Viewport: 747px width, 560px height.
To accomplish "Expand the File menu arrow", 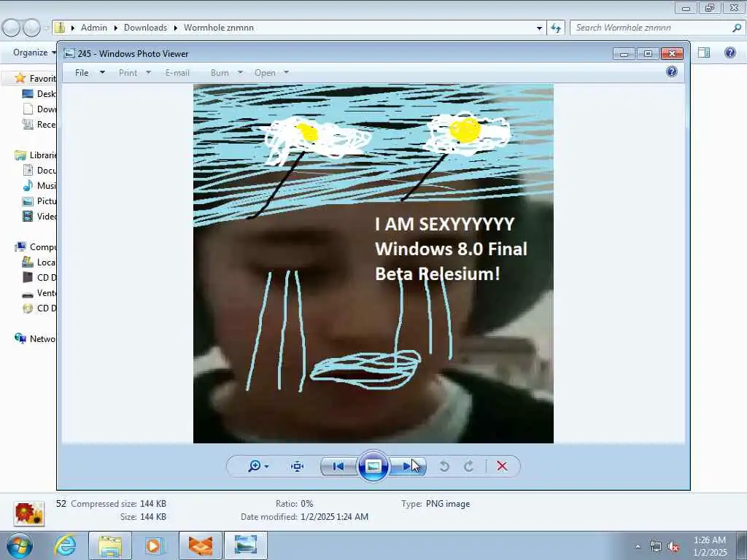I will click(x=102, y=73).
